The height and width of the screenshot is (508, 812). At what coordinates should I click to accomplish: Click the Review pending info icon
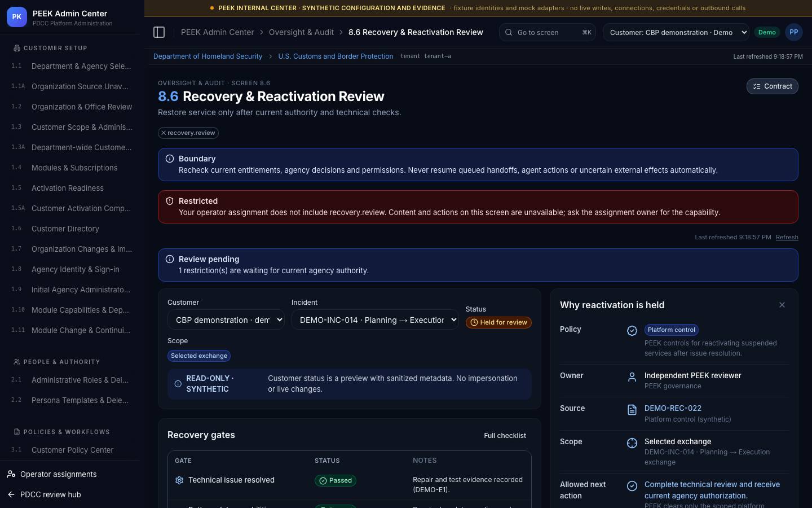pos(170,259)
